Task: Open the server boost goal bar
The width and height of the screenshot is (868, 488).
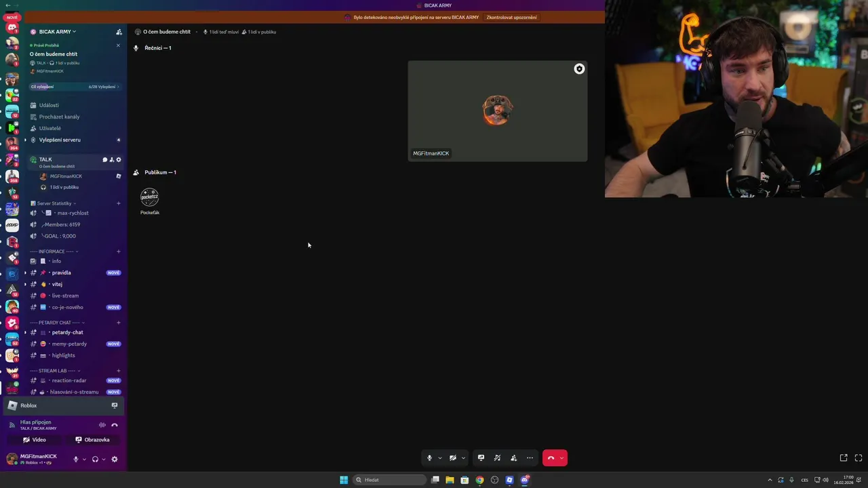Action: point(75,87)
